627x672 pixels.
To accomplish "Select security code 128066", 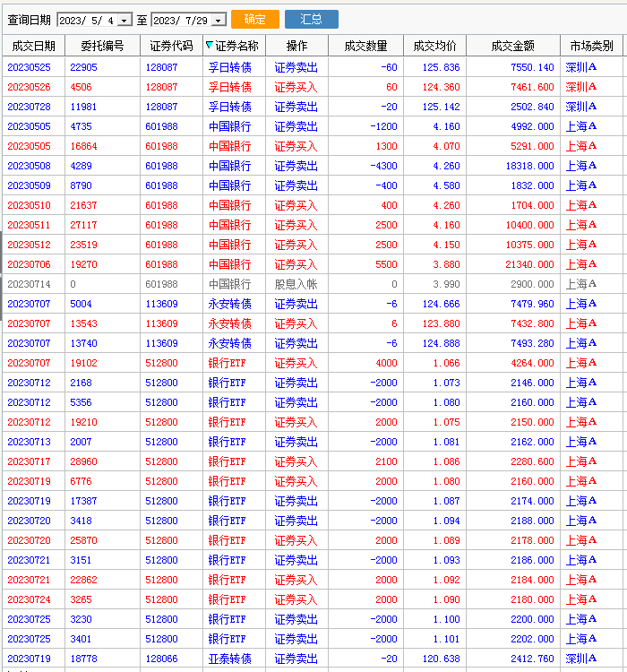I will [x=161, y=659].
